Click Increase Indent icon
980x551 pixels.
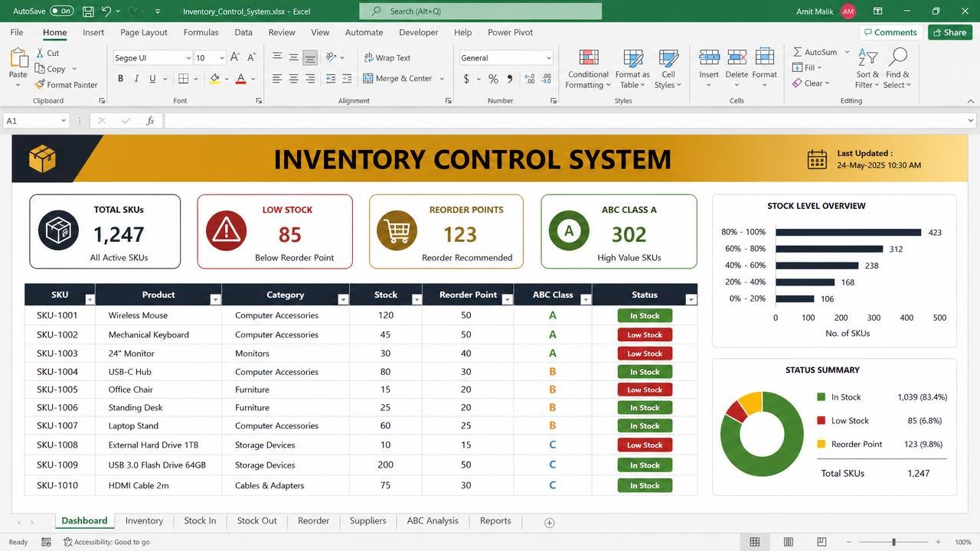[347, 79]
